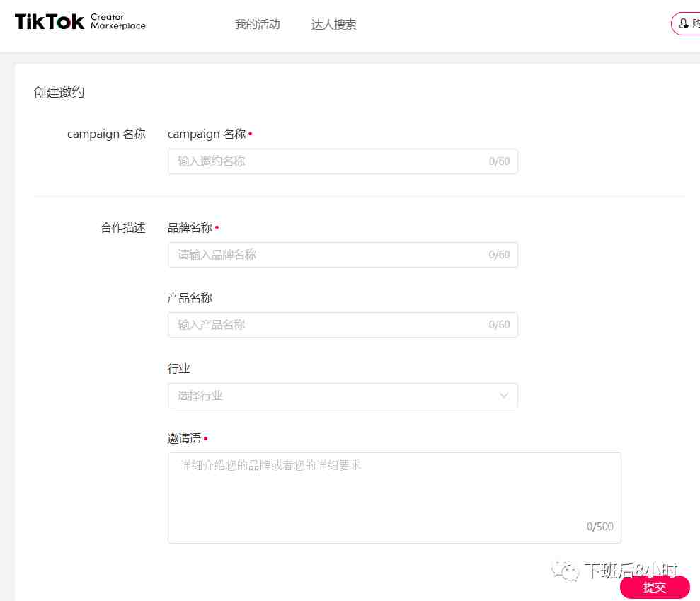
Task: Click the 创建邀约 page heading
Action: pyautogui.click(x=59, y=92)
